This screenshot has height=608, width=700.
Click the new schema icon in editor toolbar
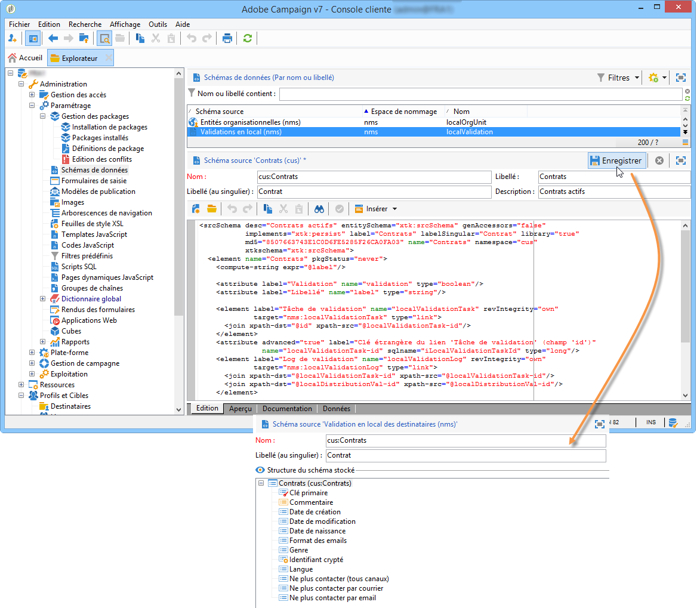pos(196,209)
